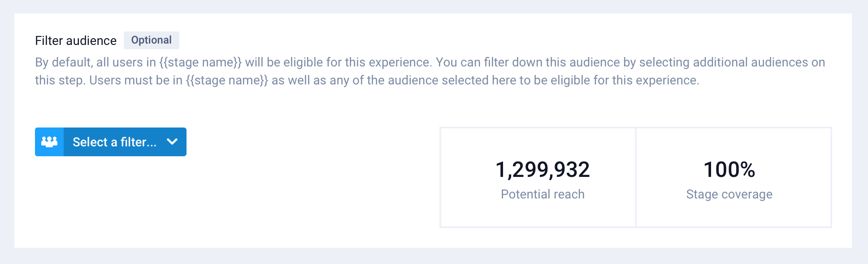Click the 100% stage coverage value
The width and height of the screenshot is (868, 264).
(729, 170)
